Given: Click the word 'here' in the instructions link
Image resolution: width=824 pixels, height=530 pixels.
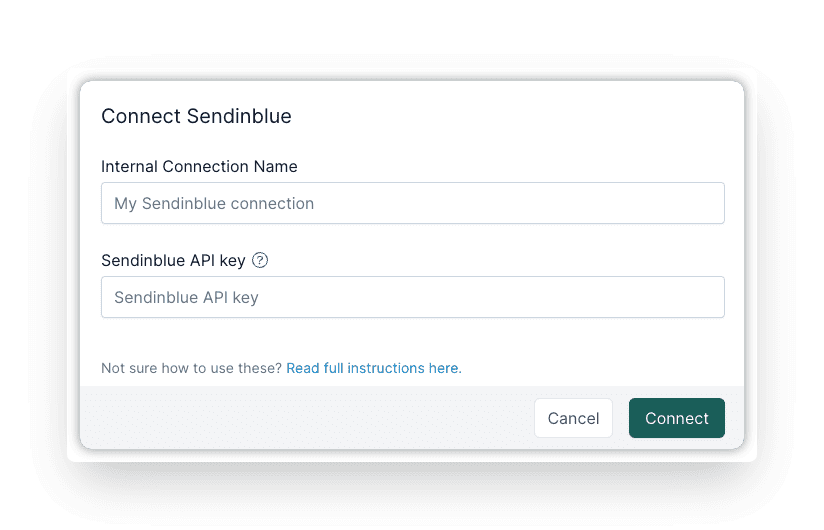Looking at the screenshot, I should [444, 368].
